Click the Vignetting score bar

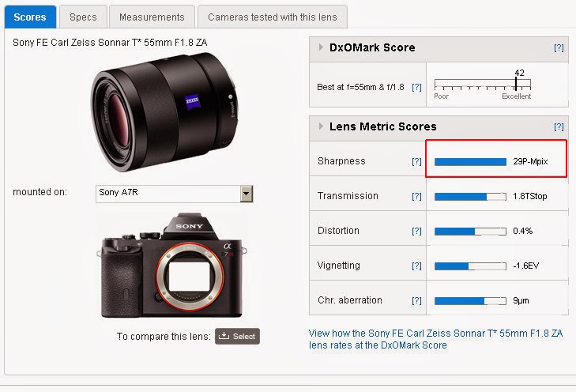click(x=470, y=266)
